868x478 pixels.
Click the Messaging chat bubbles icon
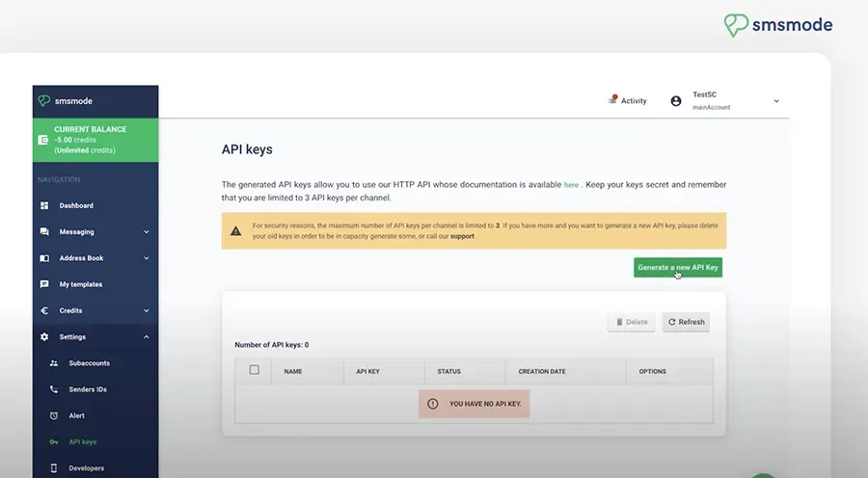coord(44,232)
